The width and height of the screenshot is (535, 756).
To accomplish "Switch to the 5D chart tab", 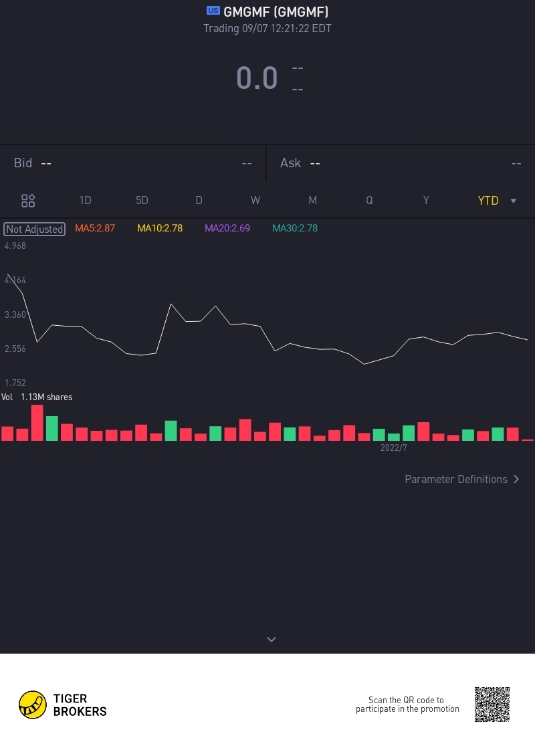I will (x=142, y=201).
